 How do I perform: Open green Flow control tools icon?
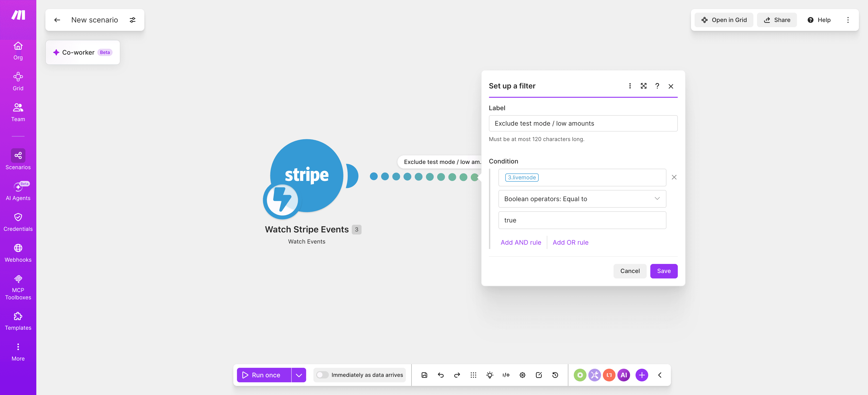coord(580,375)
